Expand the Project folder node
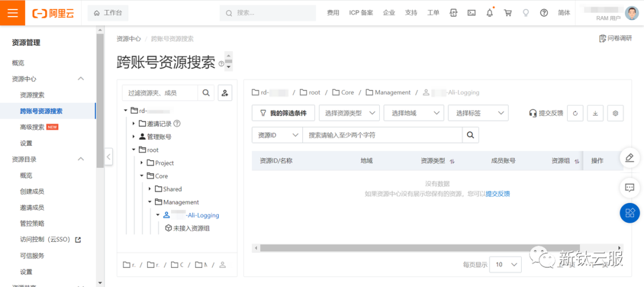This screenshot has height=287, width=644. (x=142, y=163)
